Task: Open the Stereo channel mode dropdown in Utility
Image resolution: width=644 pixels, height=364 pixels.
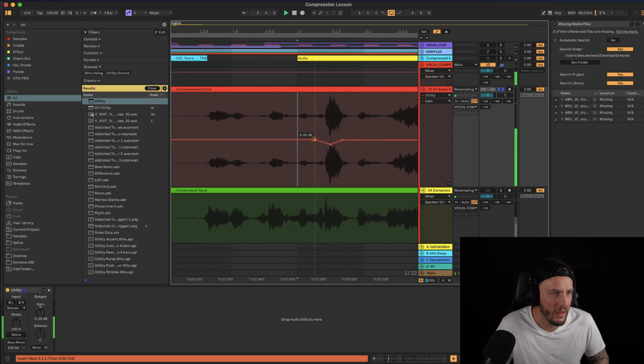Action: [16, 308]
